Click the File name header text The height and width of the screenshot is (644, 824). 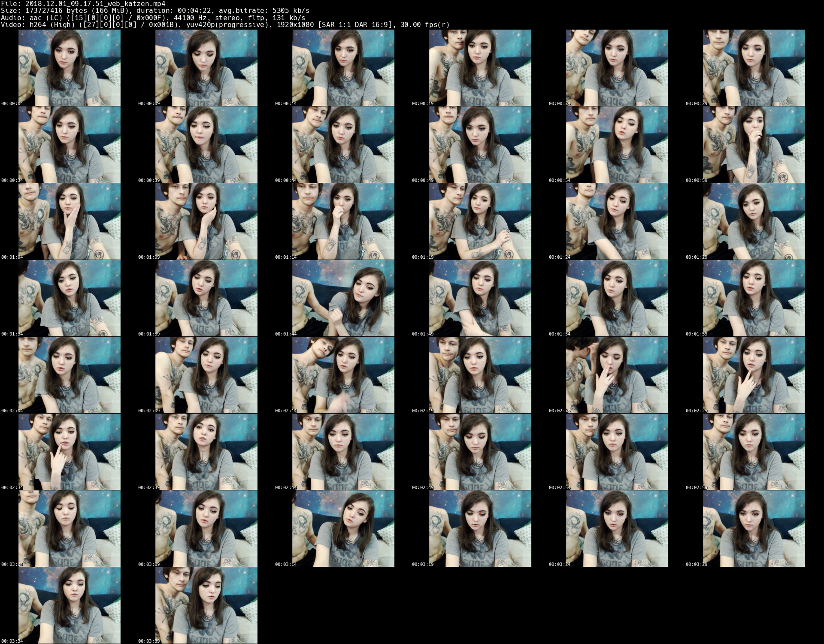83,4
